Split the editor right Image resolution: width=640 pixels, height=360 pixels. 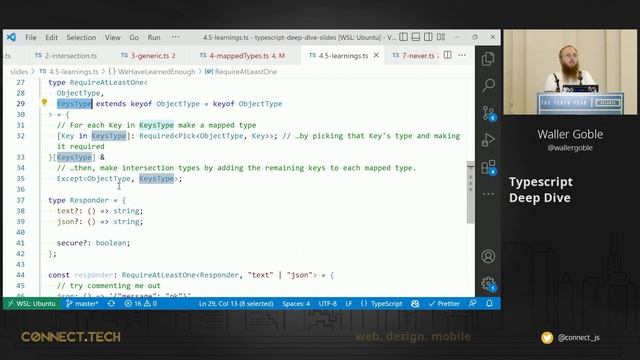(x=448, y=55)
